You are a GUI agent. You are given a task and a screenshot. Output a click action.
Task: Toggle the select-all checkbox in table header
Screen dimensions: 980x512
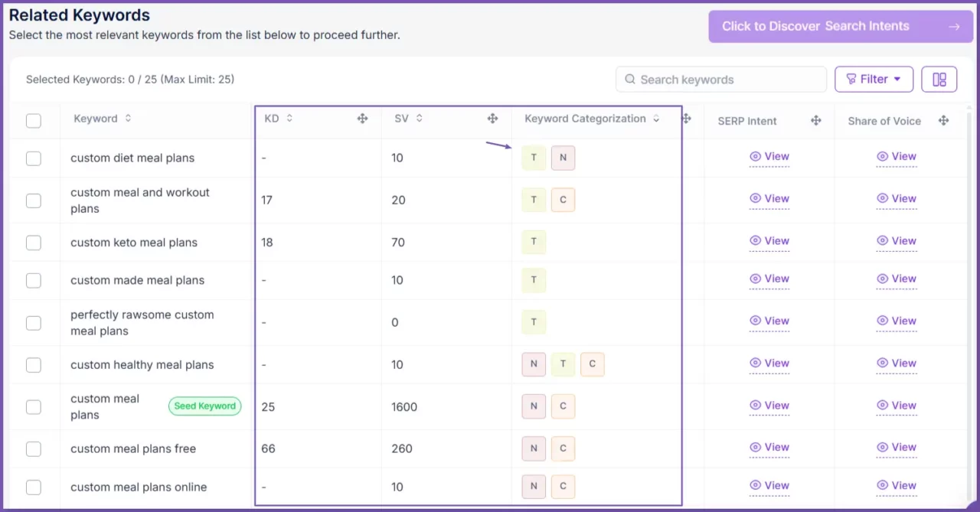coord(34,121)
